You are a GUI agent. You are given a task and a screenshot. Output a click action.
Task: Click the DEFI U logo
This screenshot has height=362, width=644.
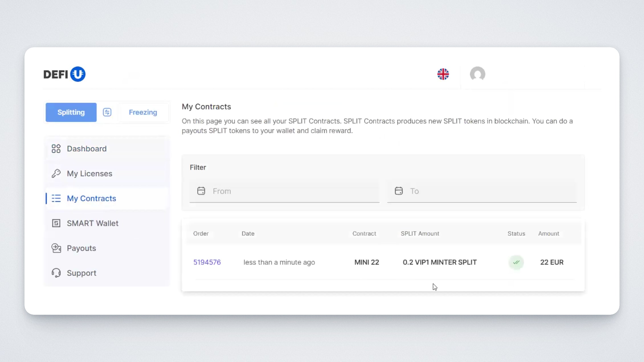(x=64, y=74)
